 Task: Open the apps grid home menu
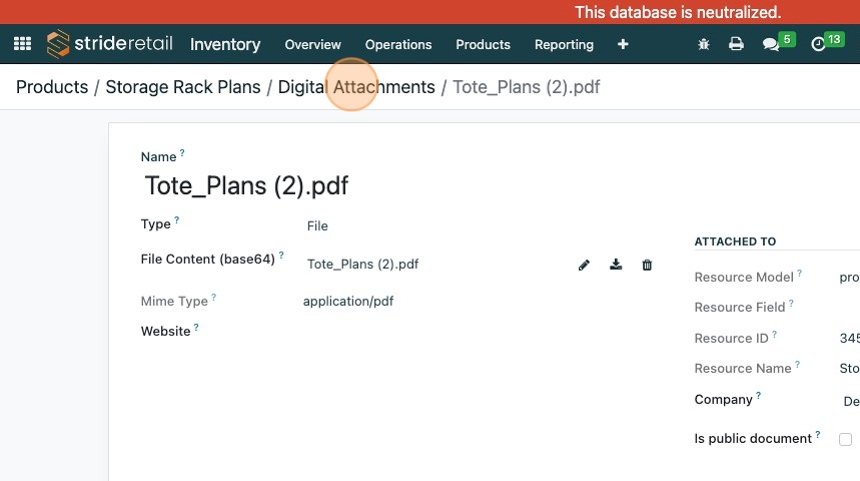coord(22,44)
